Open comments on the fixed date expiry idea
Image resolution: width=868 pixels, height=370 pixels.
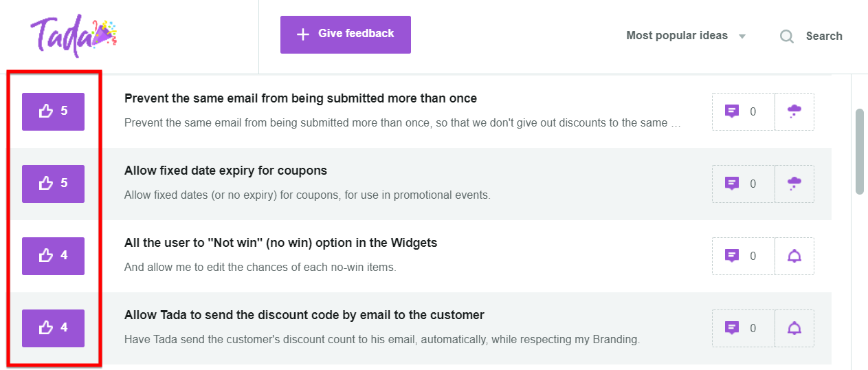[744, 184]
